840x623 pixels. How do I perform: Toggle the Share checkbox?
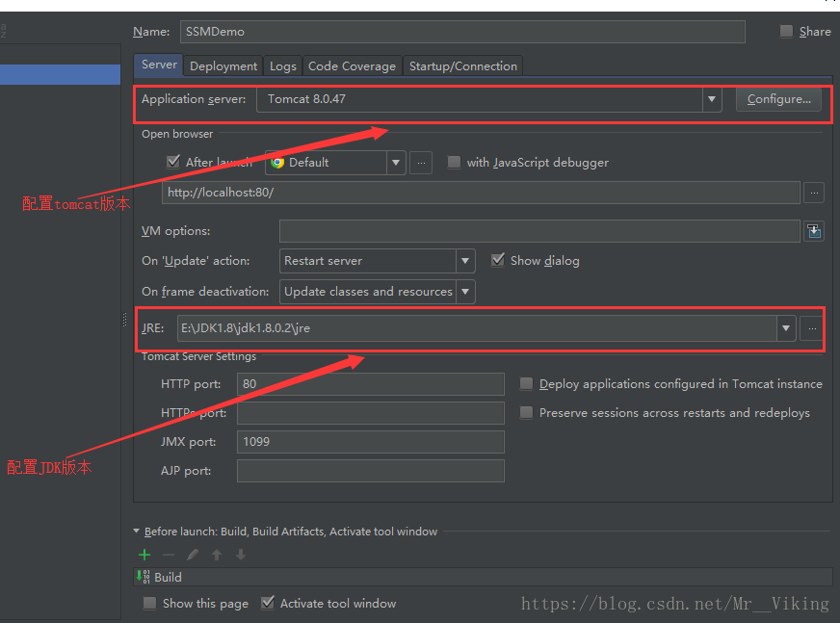click(x=786, y=31)
